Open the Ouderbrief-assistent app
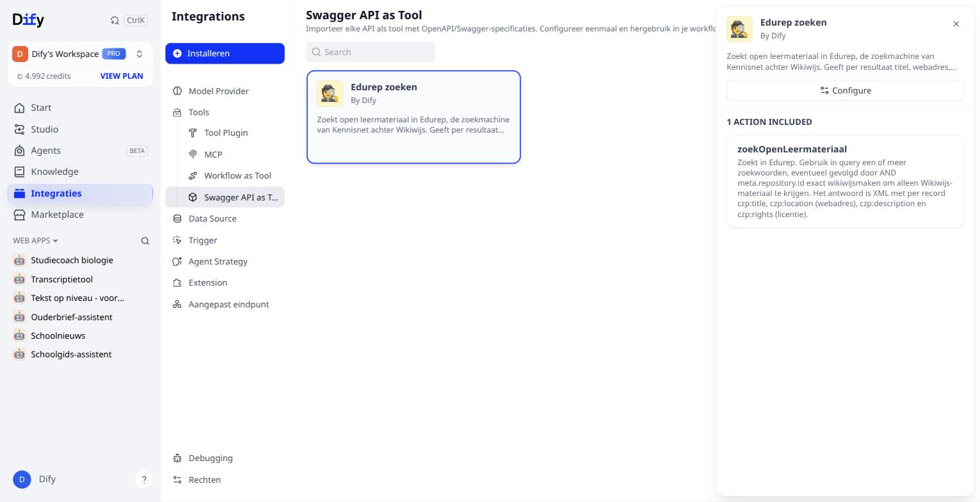This screenshot has width=980, height=502. [80, 317]
